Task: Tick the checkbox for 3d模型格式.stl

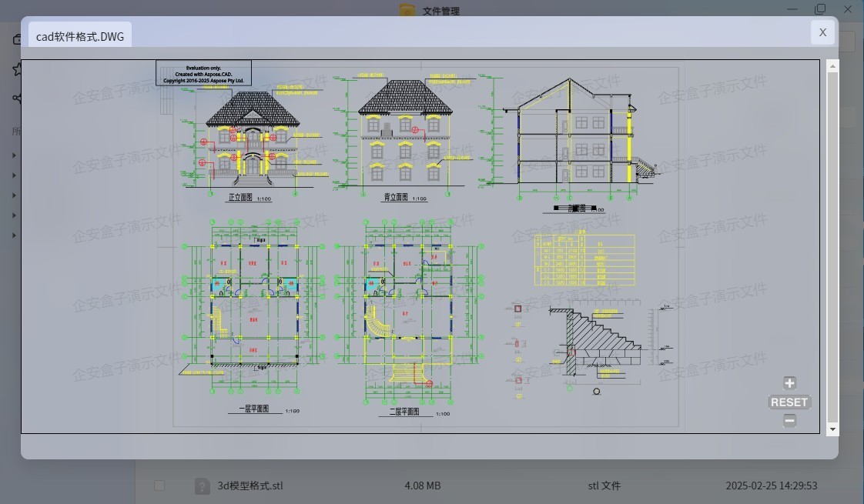Action: click(x=159, y=486)
